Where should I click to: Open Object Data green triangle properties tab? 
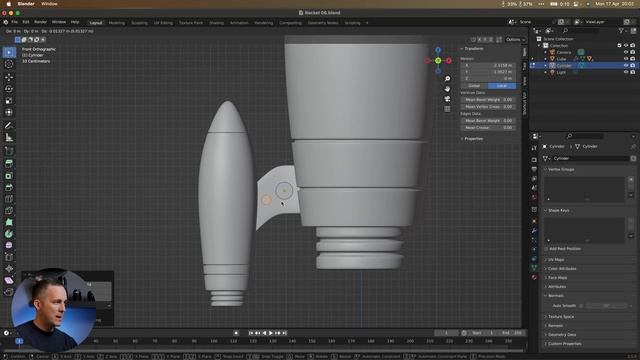click(534, 267)
